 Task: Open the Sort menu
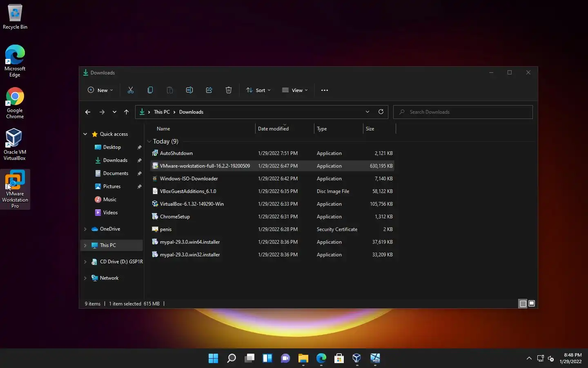258,90
